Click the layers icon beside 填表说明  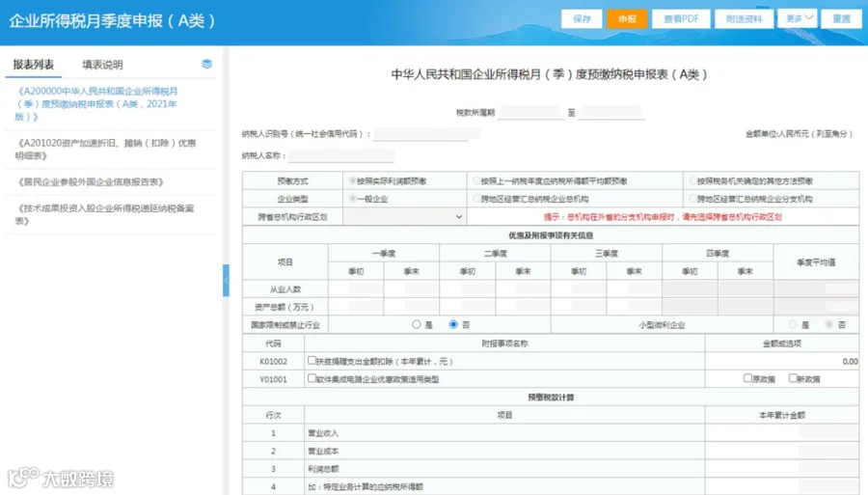[x=206, y=65]
